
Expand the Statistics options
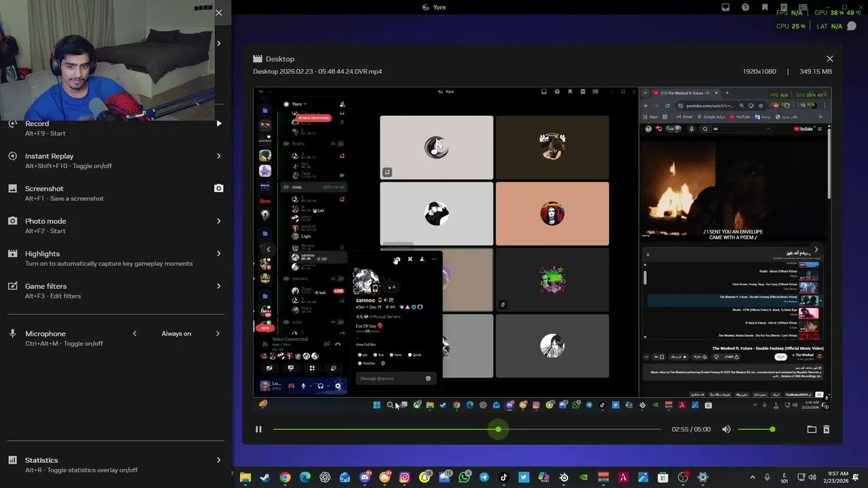(x=218, y=460)
